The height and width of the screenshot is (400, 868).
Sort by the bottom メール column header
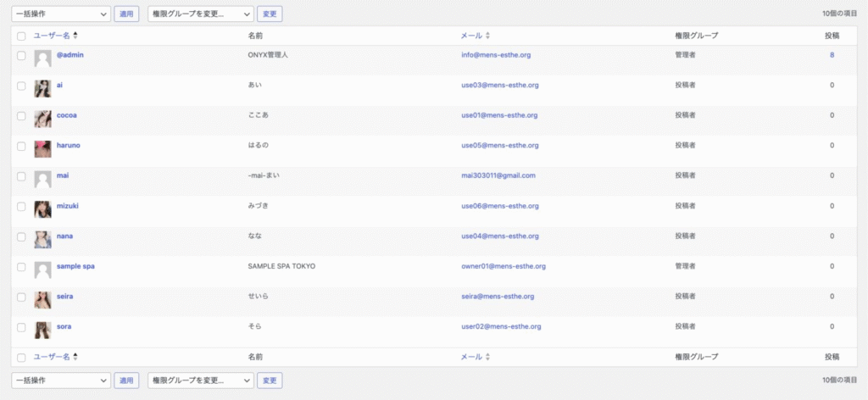(x=471, y=358)
